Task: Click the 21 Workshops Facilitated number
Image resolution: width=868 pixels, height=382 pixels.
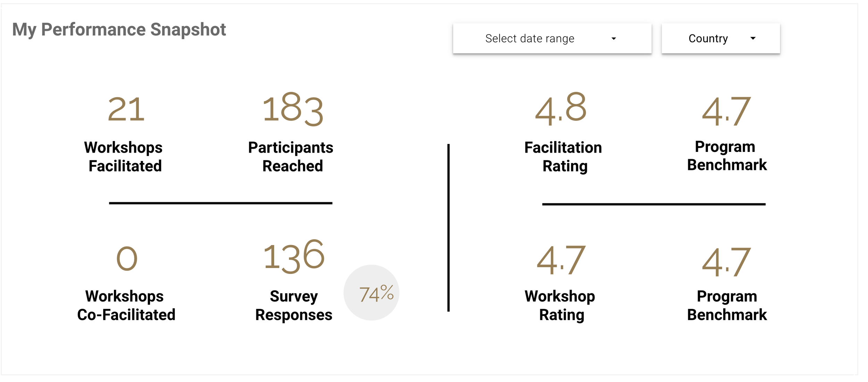Action: 126,109
